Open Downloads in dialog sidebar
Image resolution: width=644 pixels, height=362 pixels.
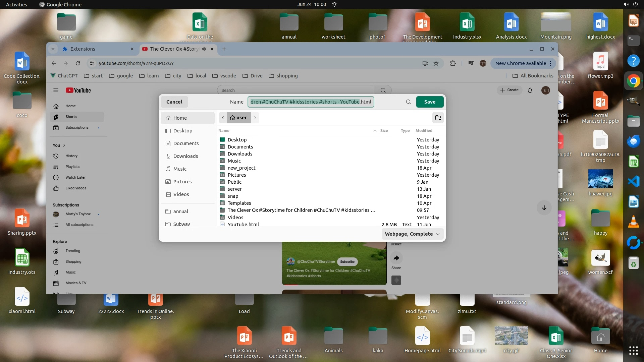(185, 156)
